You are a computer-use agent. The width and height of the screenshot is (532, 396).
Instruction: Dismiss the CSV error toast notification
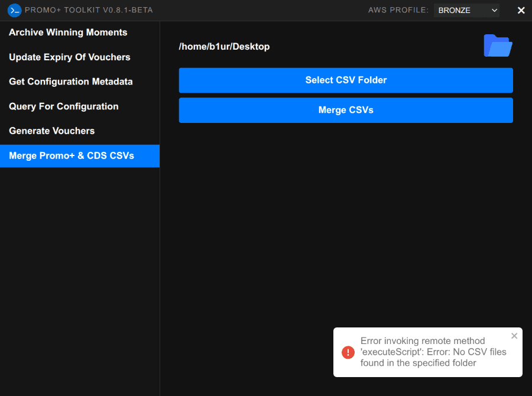[x=514, y=336]
